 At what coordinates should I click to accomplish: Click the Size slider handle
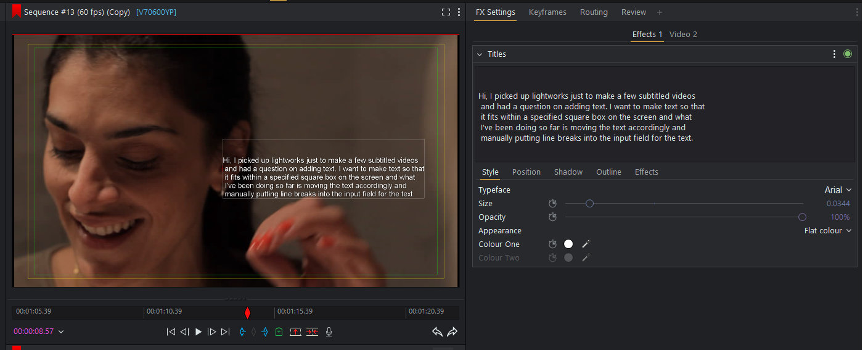(x=589, y=204)
